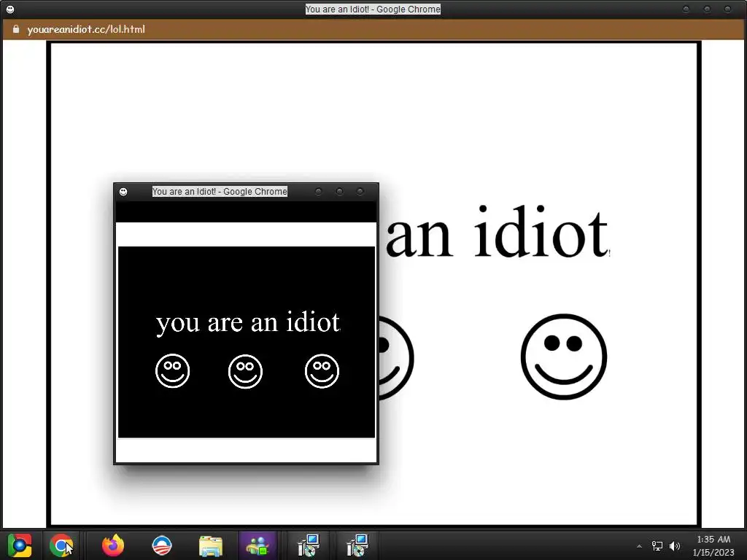
Task: Show hidden system tray icons
Action: point(639,546)
